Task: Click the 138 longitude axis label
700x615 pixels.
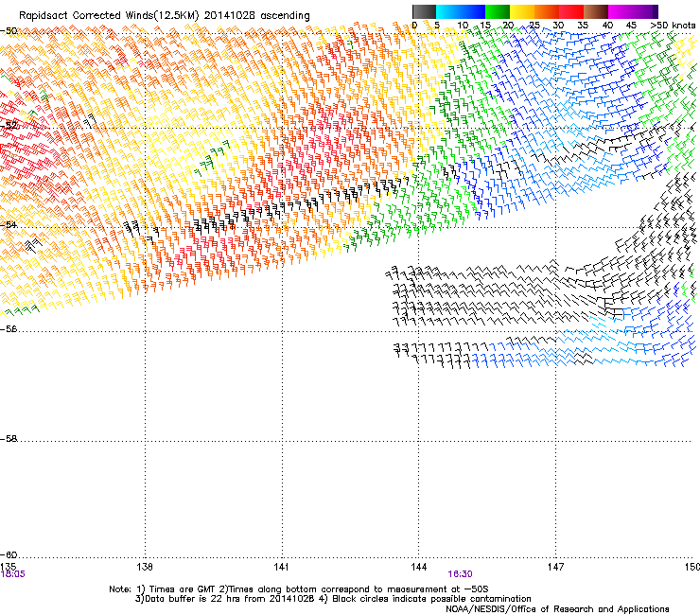Action: [145, 567]
